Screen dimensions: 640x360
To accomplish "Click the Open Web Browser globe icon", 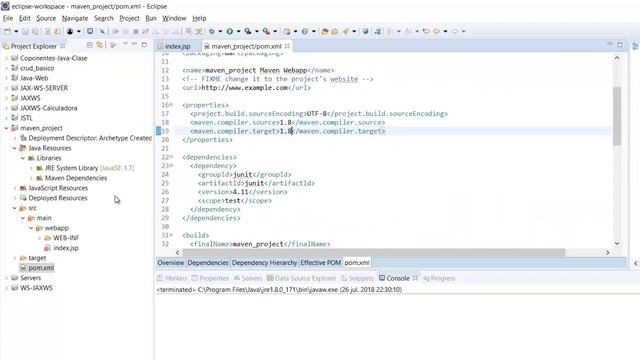I will [x=365, y=31].
